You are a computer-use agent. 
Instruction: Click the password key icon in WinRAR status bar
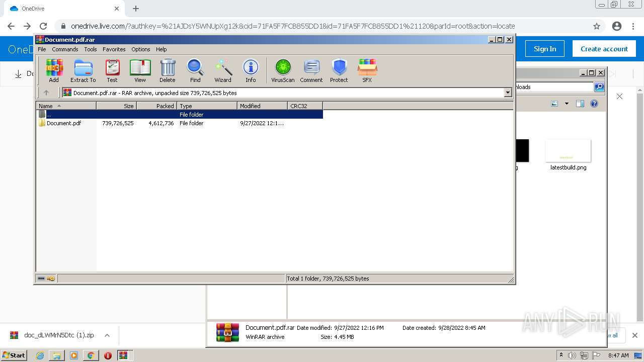tap(51, 279)
